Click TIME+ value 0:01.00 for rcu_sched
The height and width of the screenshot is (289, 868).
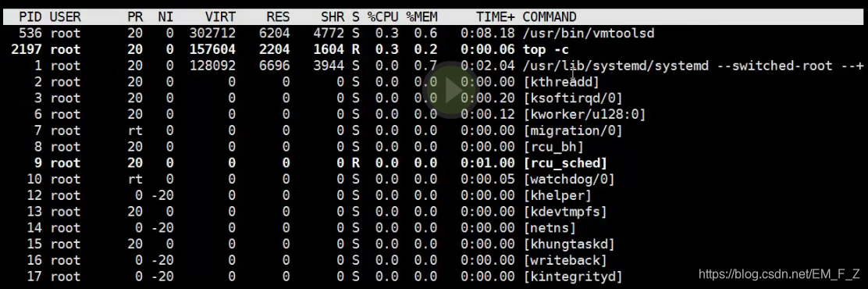tap(488, 162)
